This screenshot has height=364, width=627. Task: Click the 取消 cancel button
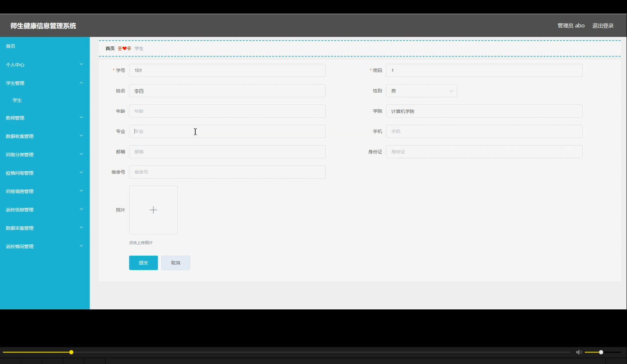click(175, 263)
